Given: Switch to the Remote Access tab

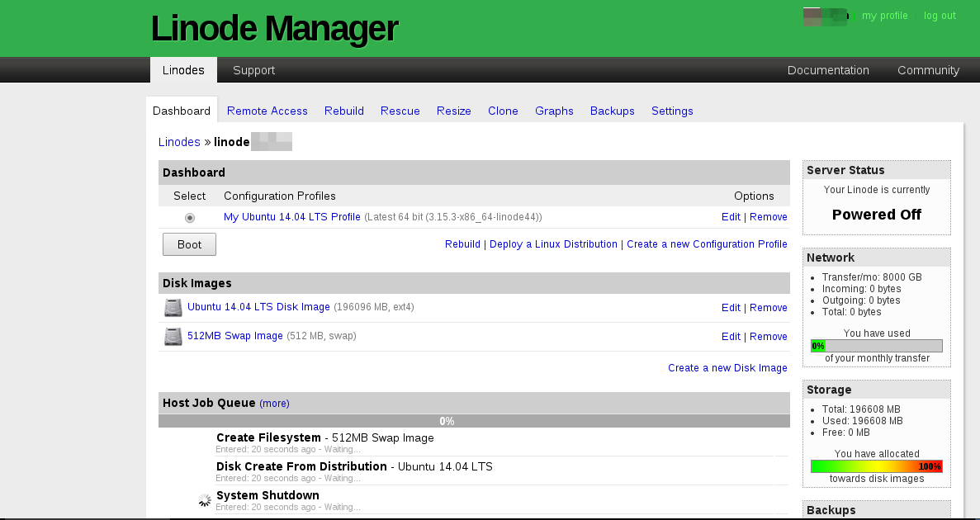Looking at the screenshot, I should click(x=267, y=111).
